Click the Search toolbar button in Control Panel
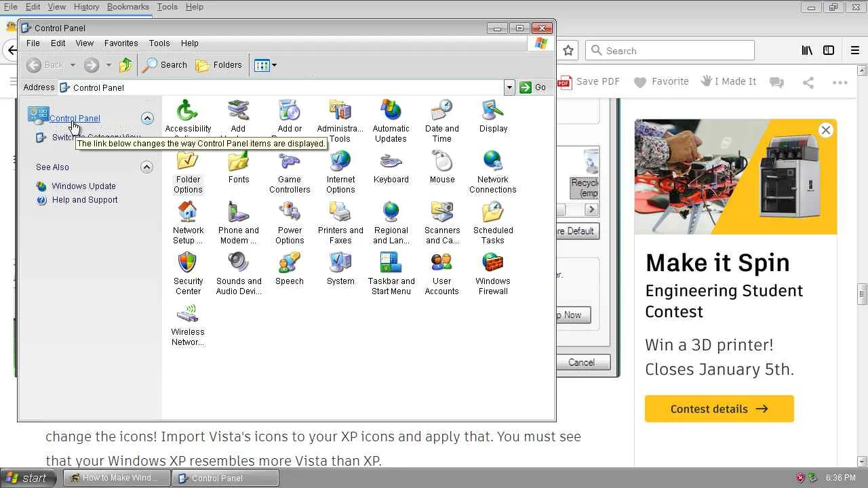This screenshot has height=488, width=868. click(164, 65)
